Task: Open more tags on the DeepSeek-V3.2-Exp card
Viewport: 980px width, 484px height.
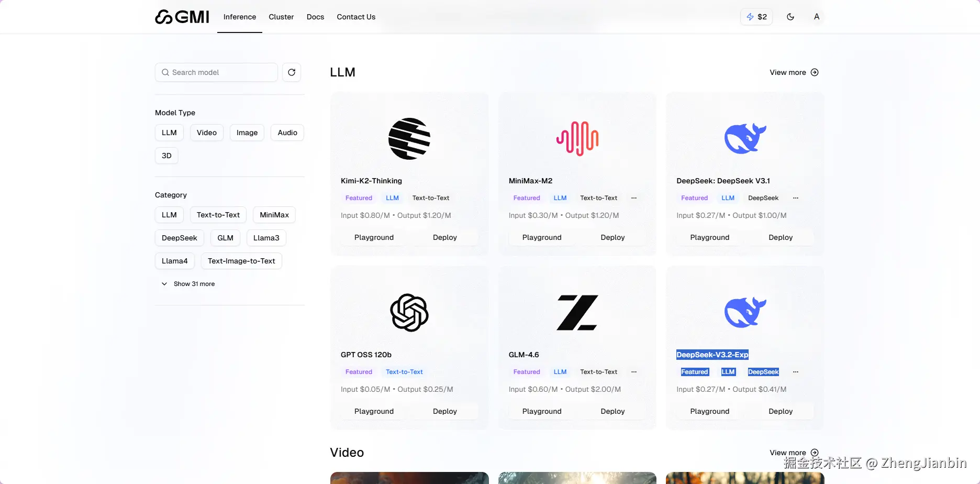Action: [796, 372]
